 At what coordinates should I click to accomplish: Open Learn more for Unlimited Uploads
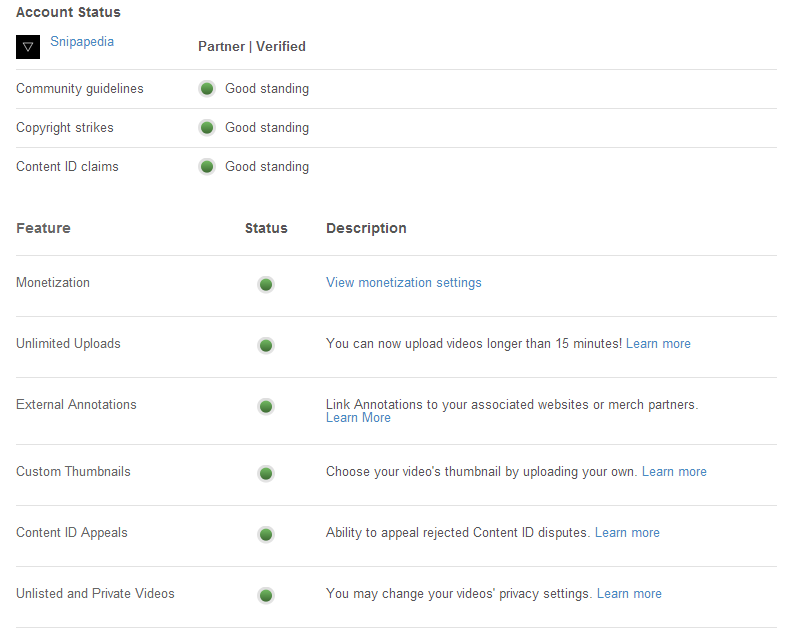tap(658, 344)
